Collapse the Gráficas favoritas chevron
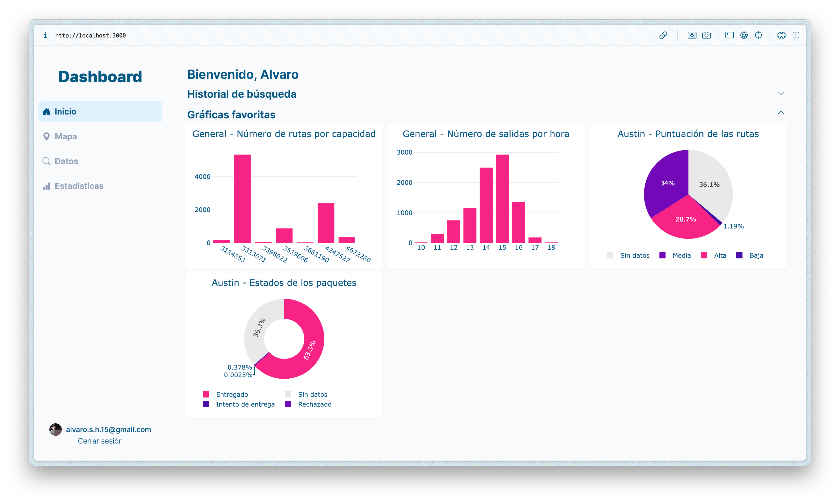 (781, 113)
